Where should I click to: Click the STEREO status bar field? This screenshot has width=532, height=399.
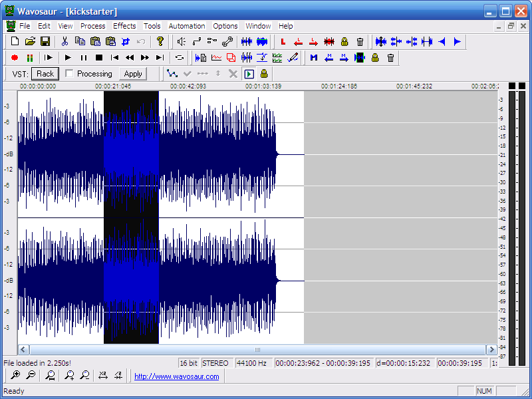(216, 363)
